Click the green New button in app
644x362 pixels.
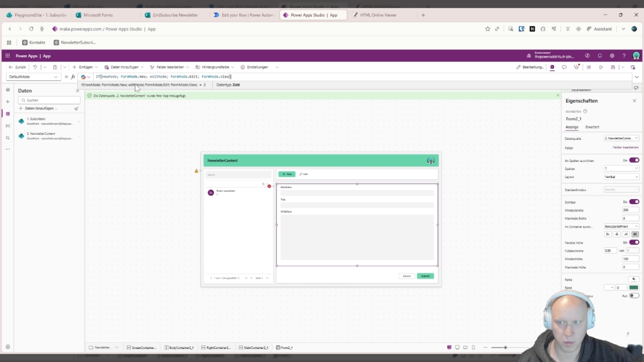pyautogui.click(x=287, y=174)
